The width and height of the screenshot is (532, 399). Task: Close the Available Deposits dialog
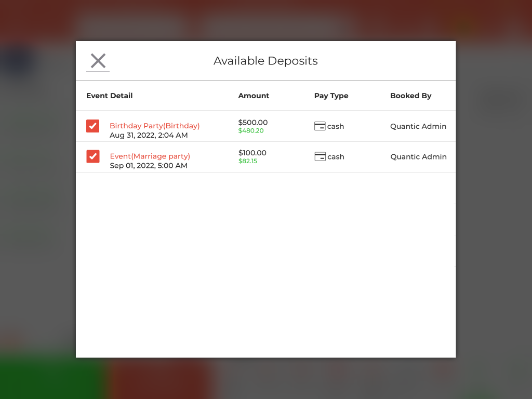98,61
